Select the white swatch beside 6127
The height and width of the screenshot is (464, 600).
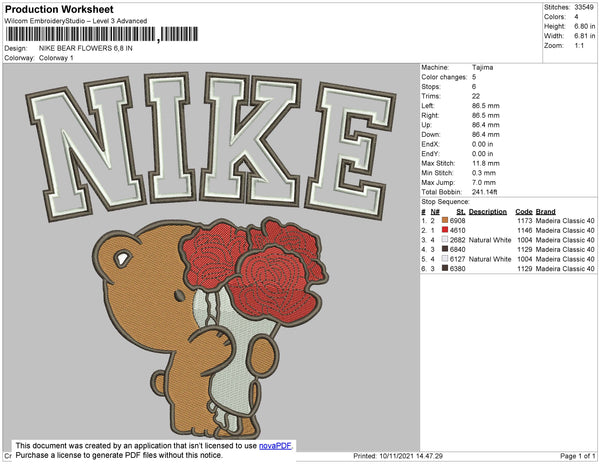445,259
